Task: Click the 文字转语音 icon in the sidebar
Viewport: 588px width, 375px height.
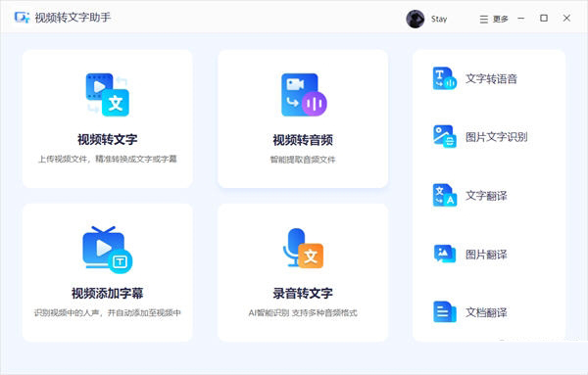Action: point(444,78)
